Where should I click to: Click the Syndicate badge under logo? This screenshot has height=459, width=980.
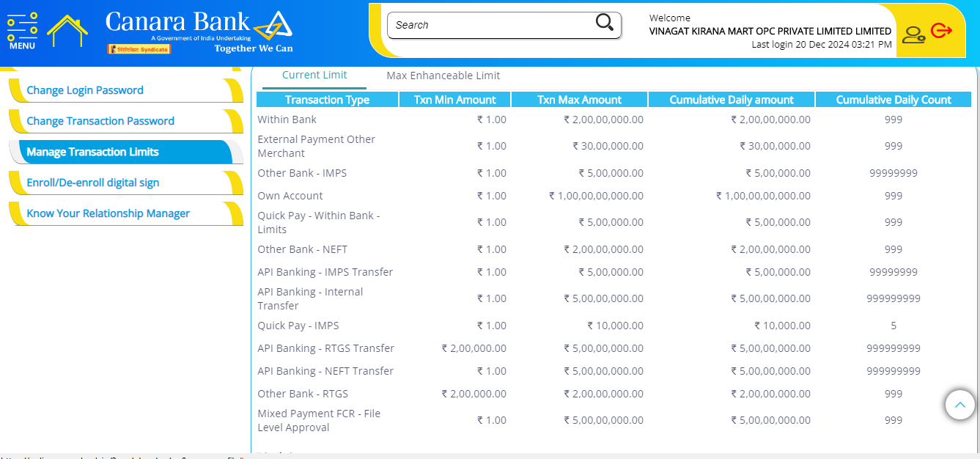(139, 49)
